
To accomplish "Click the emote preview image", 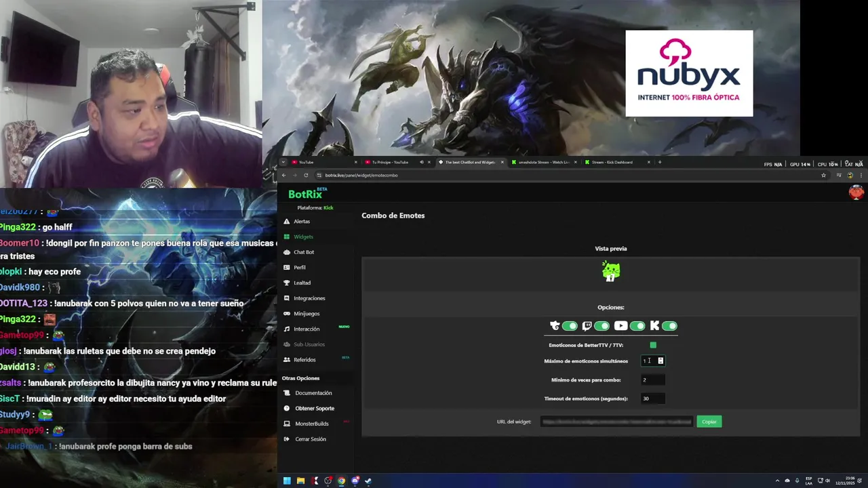I will pyautogui.click(x=611, y=271).
